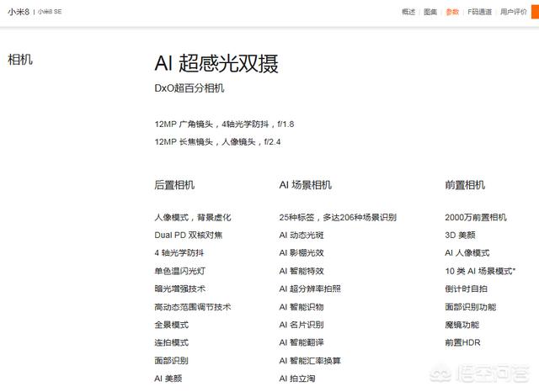The width and height of the screenshot is (539, 392).
Task: Click the orange buy button
Action: point(536,12)
